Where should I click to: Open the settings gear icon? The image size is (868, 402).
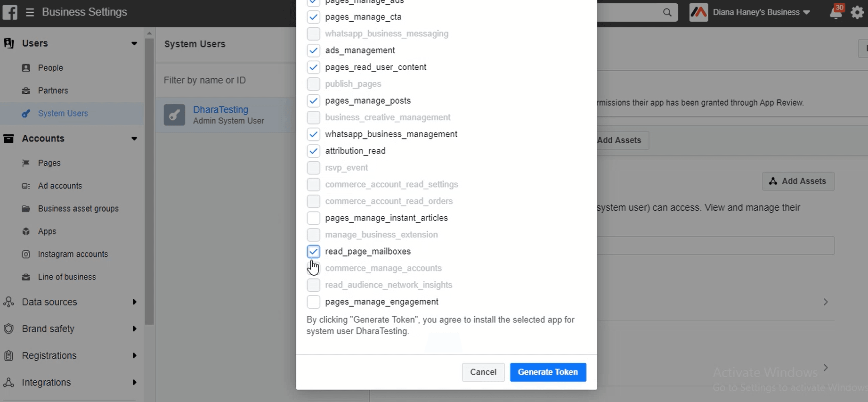tap(858, 12)
